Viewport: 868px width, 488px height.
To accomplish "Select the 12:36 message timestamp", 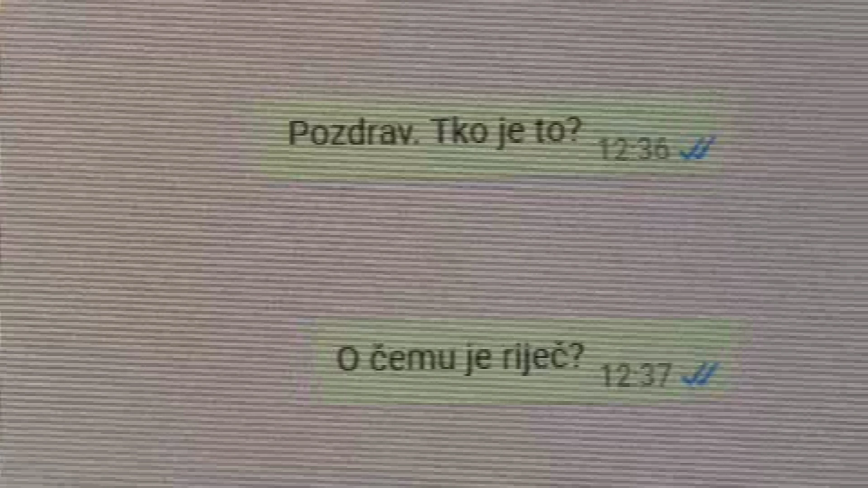I will coord(634,149).
